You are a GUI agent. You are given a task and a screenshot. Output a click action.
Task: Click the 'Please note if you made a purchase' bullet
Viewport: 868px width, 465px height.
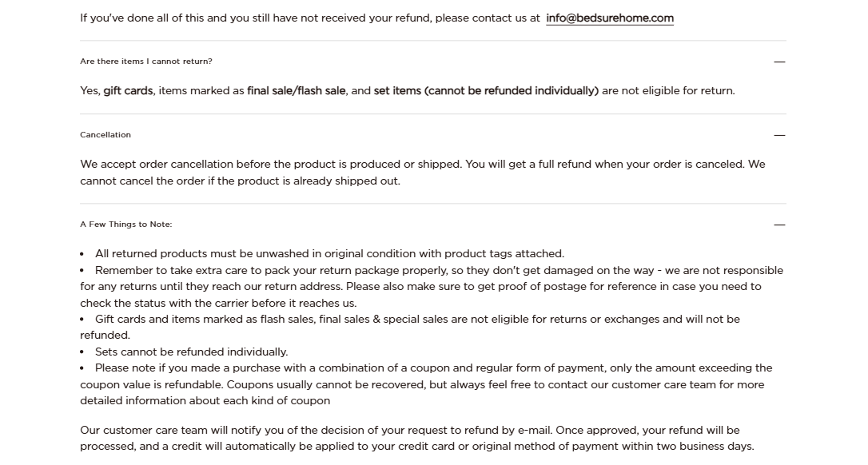click(433, 368)
